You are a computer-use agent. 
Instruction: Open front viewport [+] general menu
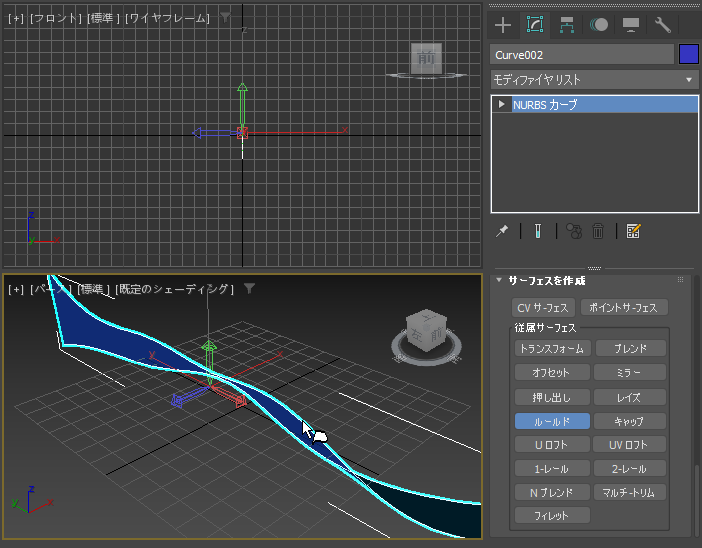click(x=16, y=18)
